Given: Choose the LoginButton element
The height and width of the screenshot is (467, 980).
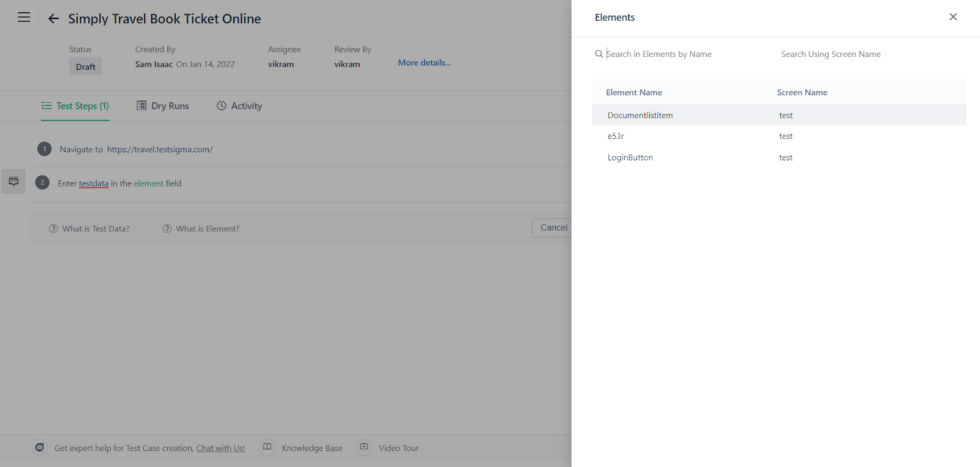Looking at the screenshot, I should pos(630,157).
